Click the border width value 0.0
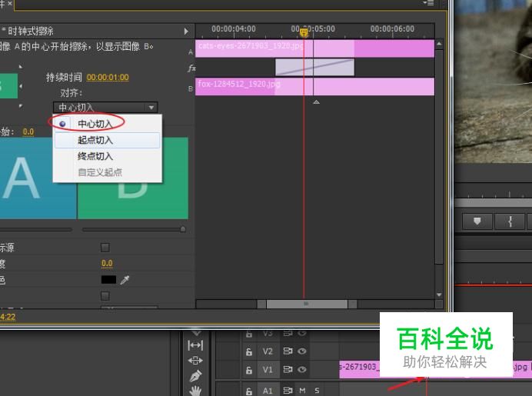Viewport: 532px width, 396px height. click(x=107, y=263)
